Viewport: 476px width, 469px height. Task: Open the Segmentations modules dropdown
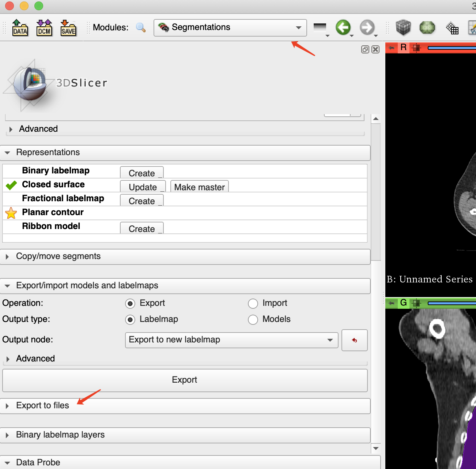tap(230, 27)
